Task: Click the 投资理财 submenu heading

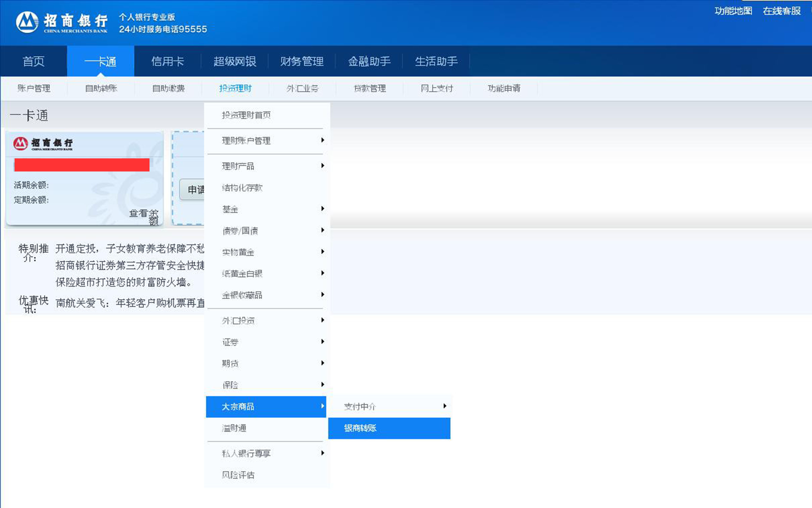Action: (235, 88)
